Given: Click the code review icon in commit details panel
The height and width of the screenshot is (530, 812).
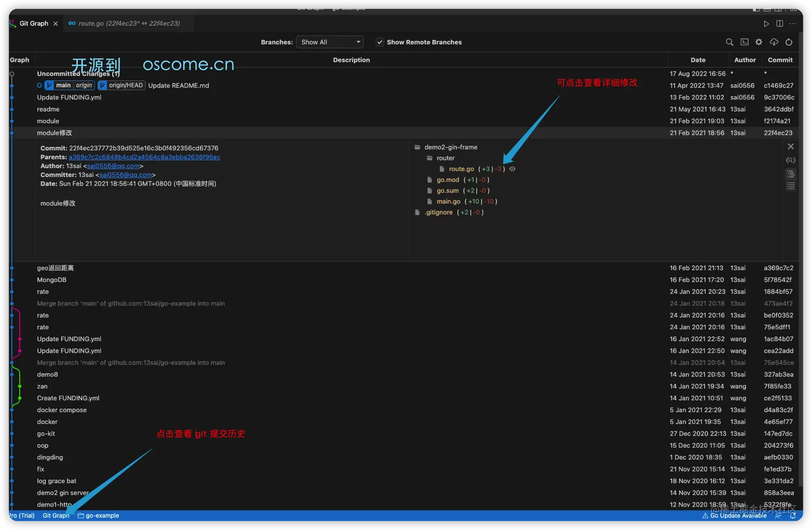Looking at the screenshot, I should [x=791, y=160].
